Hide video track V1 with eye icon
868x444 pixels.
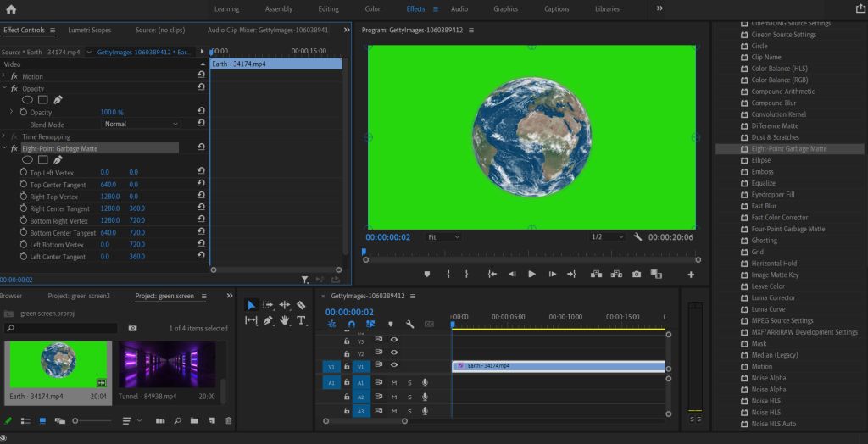coord(394,365)
